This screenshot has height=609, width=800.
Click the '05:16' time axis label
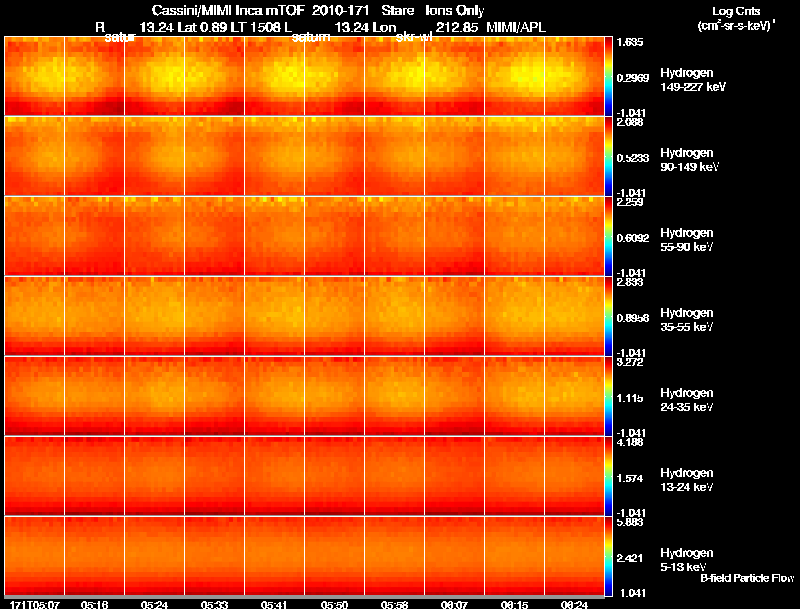point(94,605)
